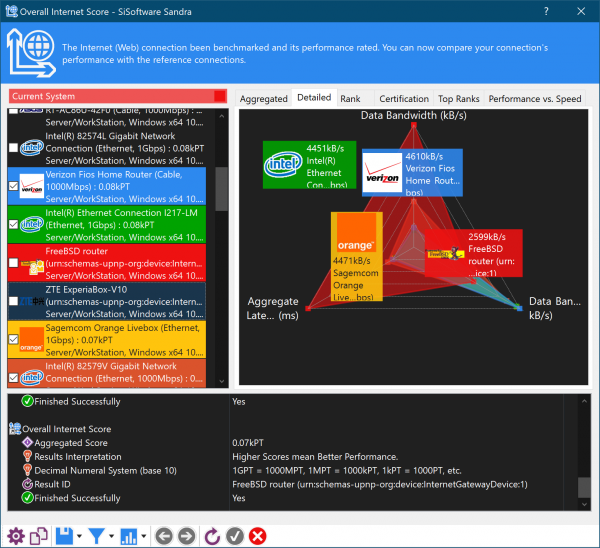Uncheck the Intel Ethernet Connection I217-LM checkbox

13,224
